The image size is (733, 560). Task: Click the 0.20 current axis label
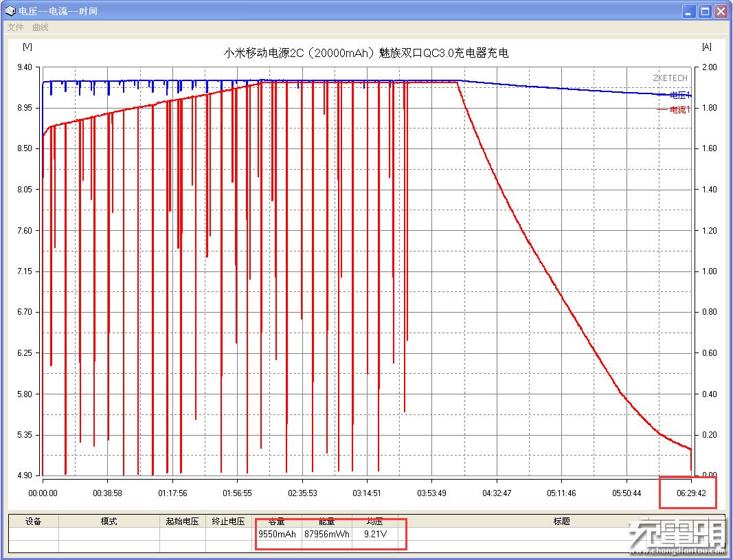(709, 435)
